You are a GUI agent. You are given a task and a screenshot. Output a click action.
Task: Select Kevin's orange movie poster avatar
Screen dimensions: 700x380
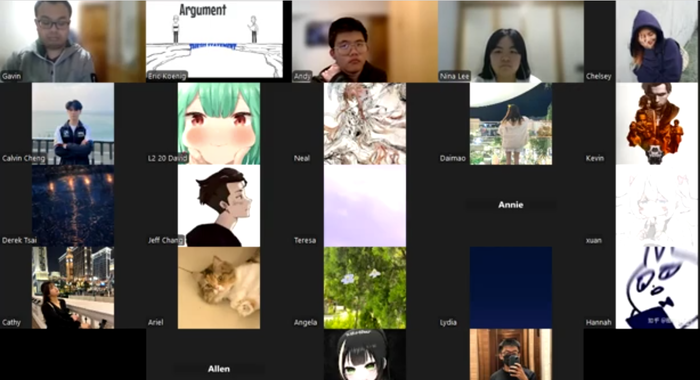coord(657,124)
